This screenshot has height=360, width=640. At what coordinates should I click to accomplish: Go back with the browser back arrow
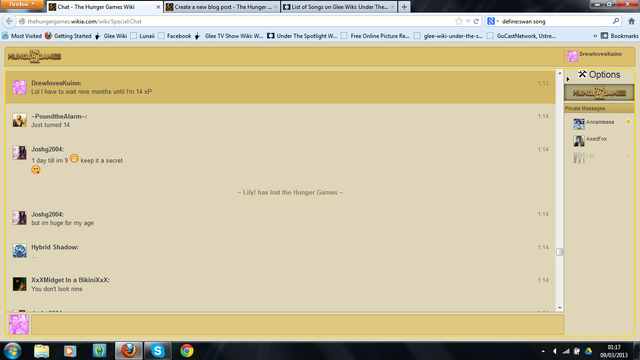(x=9, y=21)
